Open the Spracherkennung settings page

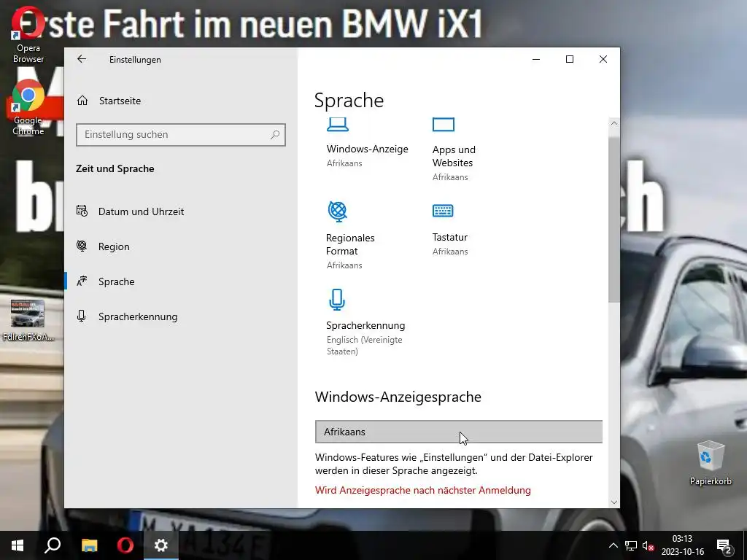[x=138, y=316]
